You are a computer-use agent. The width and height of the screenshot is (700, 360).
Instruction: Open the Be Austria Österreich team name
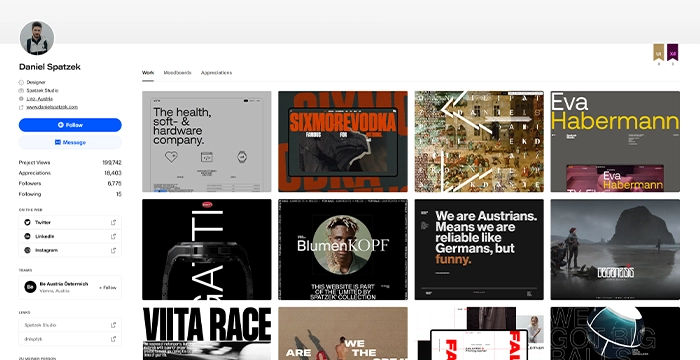tap(64, 284)
